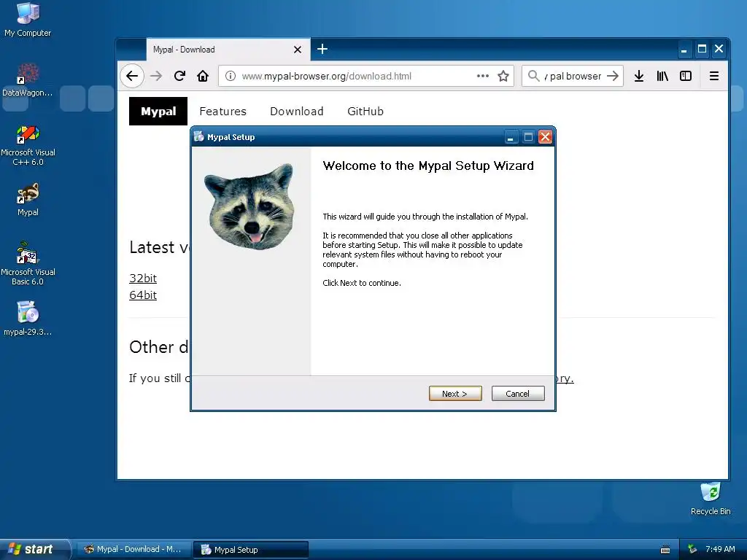Click the URL address bar field

coord(366,76)
